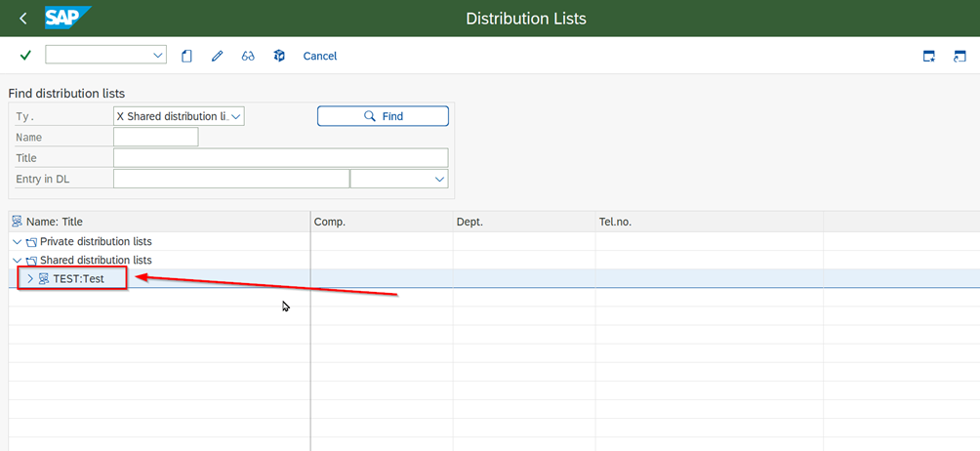Click the glasses Display icon
Image resolution: width=980 pixels, height=451 pixels.
(x=248, y=56)
